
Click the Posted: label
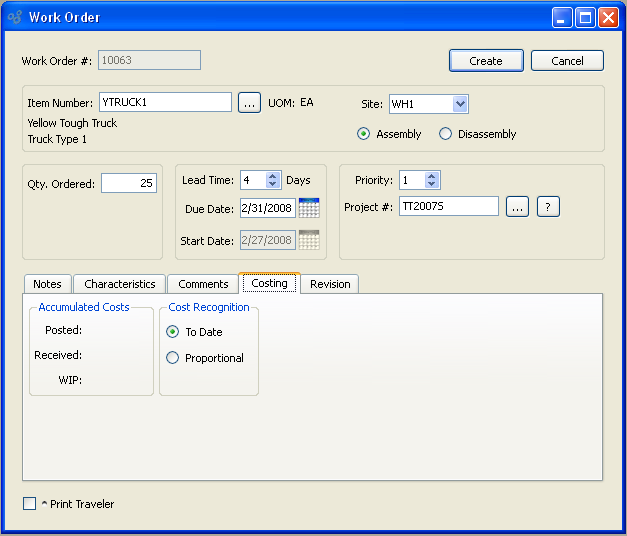point(64,330)
